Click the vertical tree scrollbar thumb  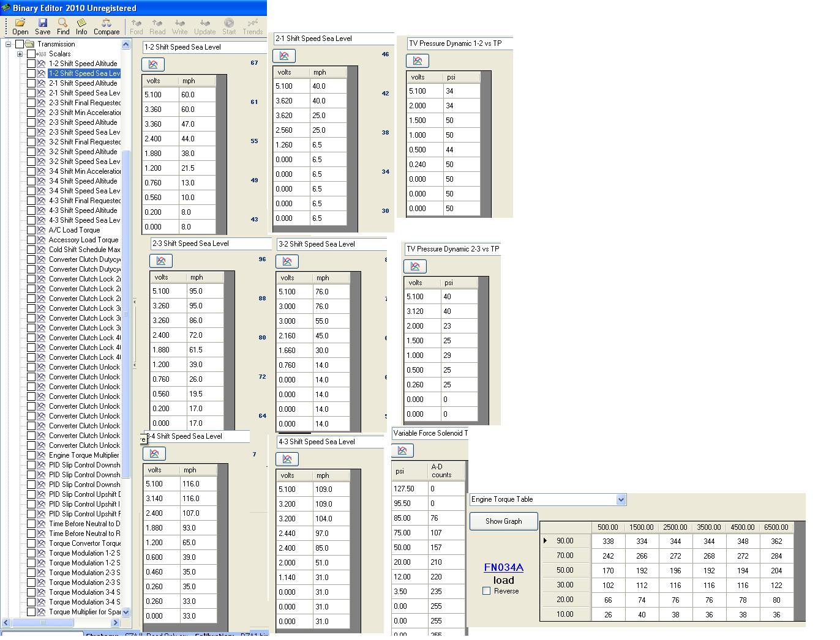coord(126,315)
